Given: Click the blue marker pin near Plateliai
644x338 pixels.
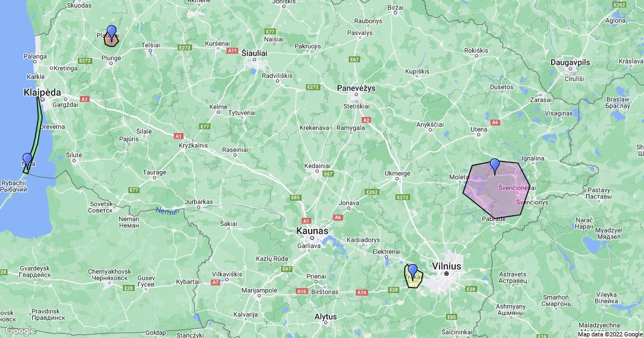Looking at the screenshot, I should pos(111,33).
